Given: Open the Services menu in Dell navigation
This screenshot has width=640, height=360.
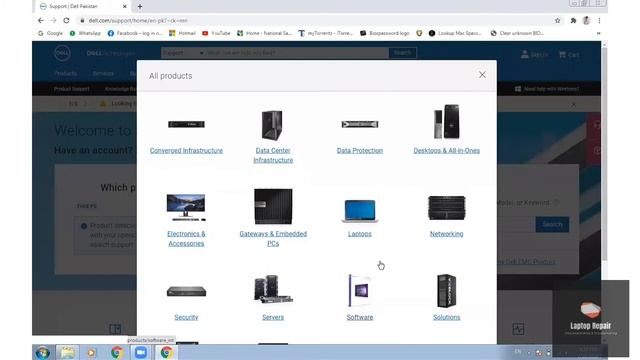Looking at the screenshot, I should coord(103,73).
